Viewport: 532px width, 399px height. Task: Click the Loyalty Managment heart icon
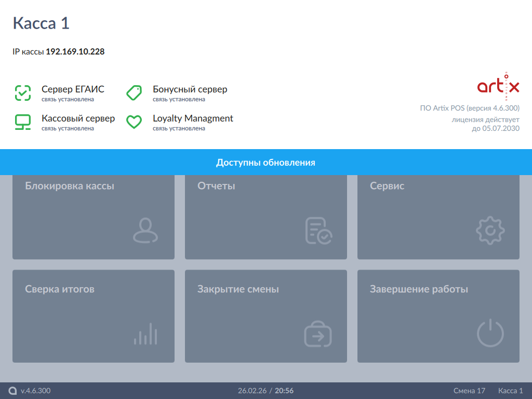[x=134, y=122]
